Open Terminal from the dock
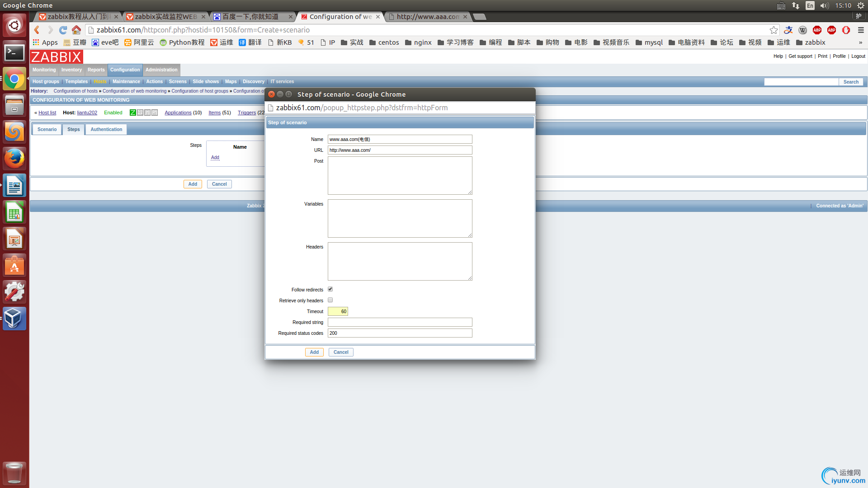The height and width of the screenshot is (488, 868). tap(14, 53)
